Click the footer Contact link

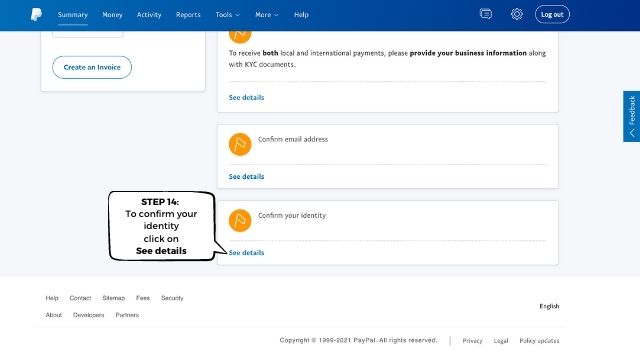click(80, 298)
